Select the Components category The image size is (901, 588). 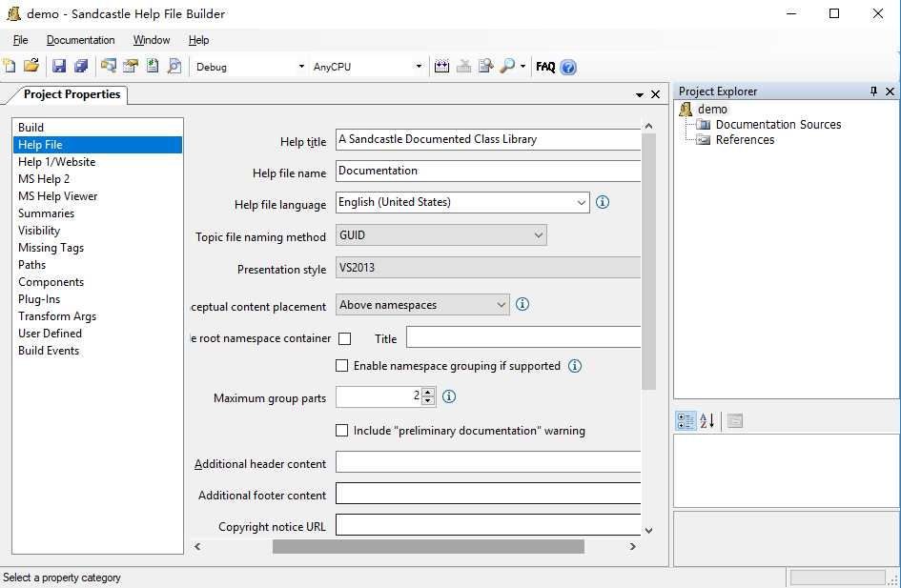pyautogui.click(x=97, y=282)
